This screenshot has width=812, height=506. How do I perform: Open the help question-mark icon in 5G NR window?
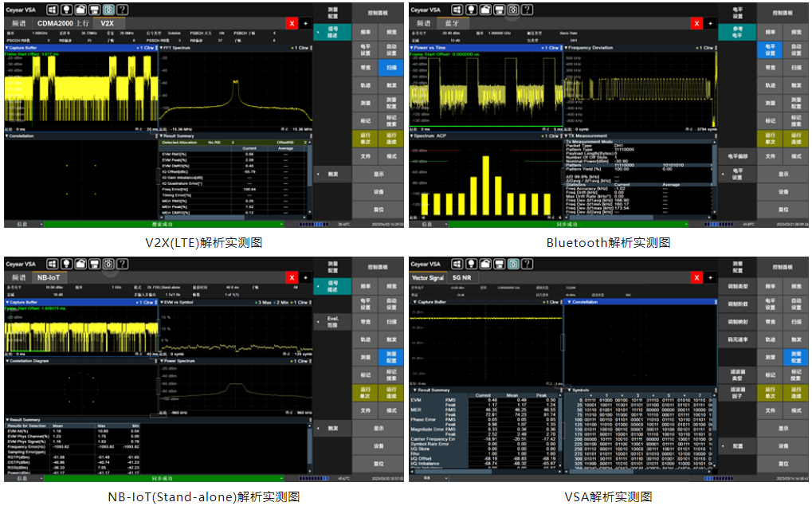pyautogui.click(x=528, y=264)
